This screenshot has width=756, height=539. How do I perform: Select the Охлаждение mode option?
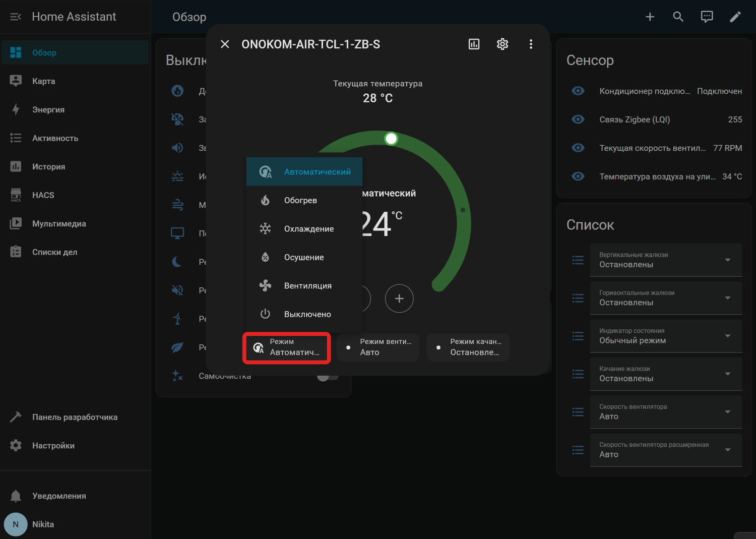point(304,228)
